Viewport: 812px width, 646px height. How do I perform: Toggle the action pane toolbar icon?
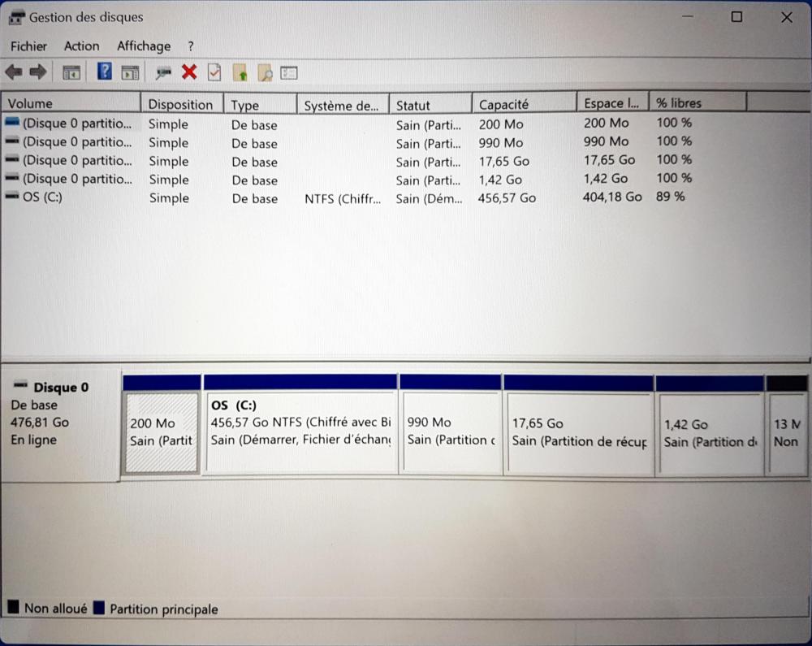(130, 73)
